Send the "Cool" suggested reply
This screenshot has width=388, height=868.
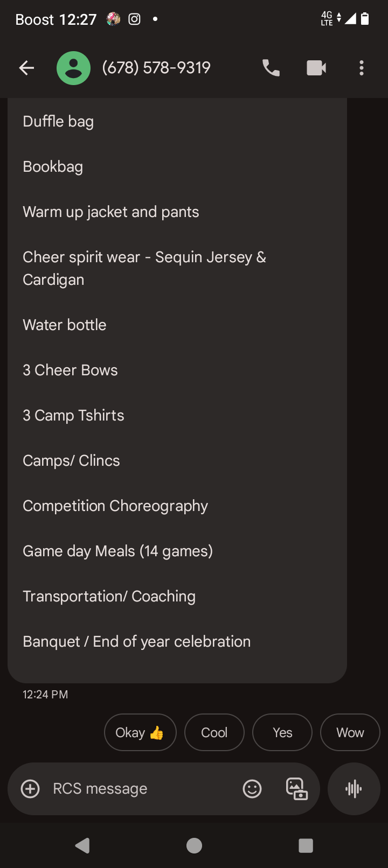tap(214, 732)
